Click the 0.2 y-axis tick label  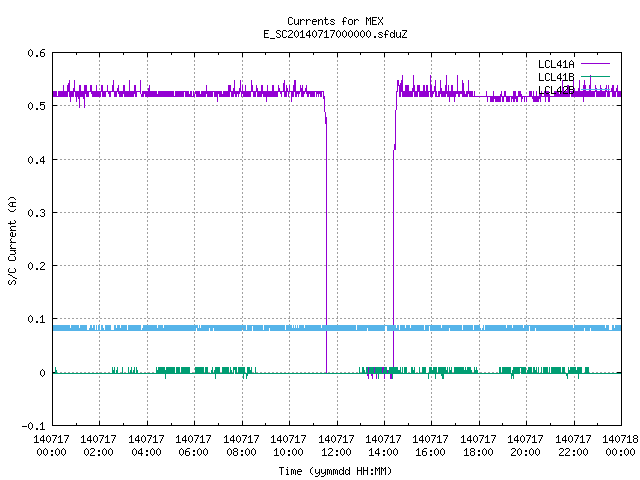pyautogui.click(x=36, y=266)
